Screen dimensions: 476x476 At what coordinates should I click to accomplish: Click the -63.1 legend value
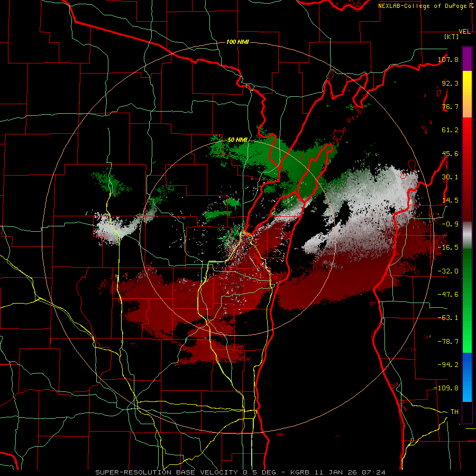[448, 318]
